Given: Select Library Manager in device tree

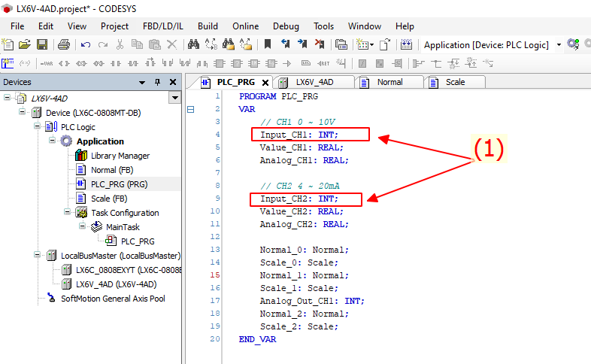Looking at the screenshot, I should pyautogui.click(x=120, y=156).
